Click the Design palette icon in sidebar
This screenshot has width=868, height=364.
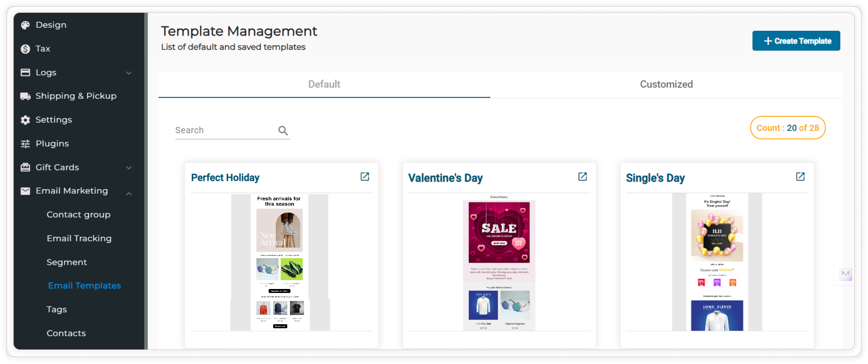(x=26, y=25)
